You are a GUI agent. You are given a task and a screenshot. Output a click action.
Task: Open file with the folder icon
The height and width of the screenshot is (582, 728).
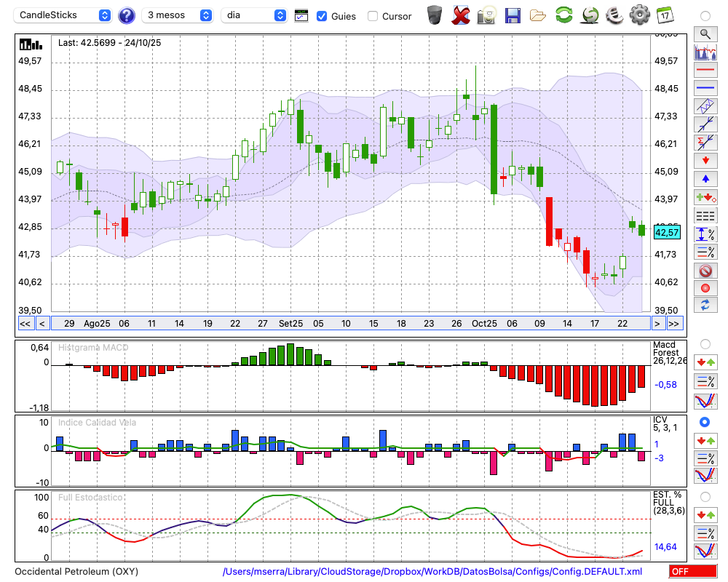(x=538, y=16)
